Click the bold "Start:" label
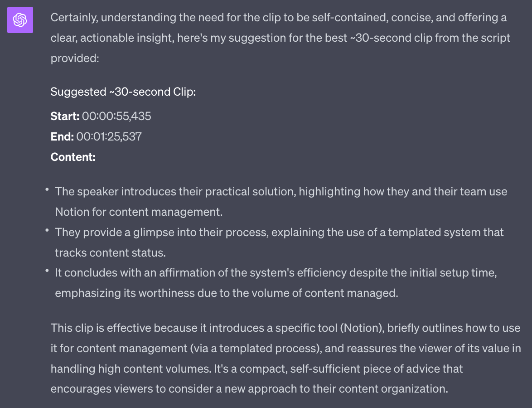The image size is (532, 408). (65, 116)
